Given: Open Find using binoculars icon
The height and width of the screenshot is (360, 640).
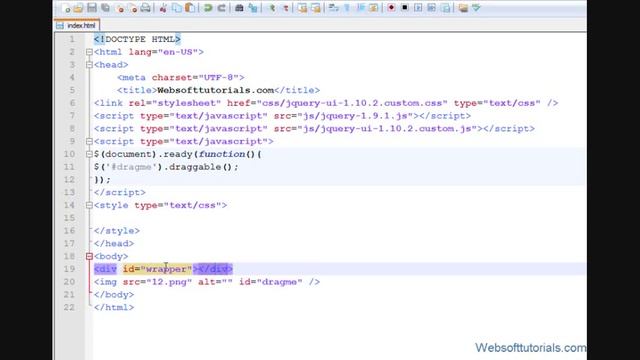Looking at the screenshot, I should [239, 8].
